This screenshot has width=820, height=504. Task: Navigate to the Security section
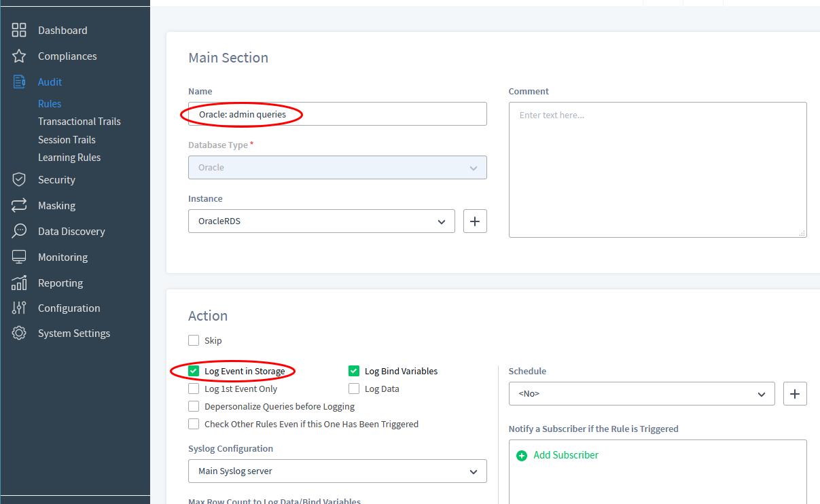[56, 179]
